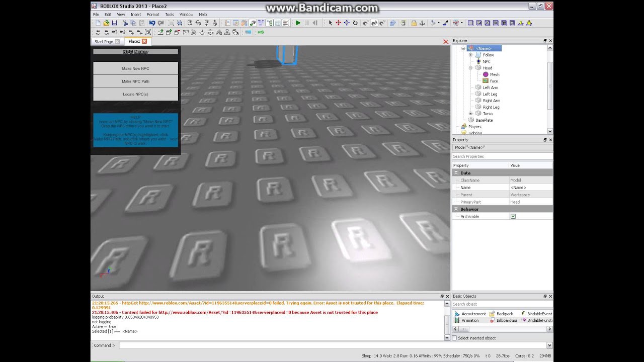Click the Smooth surface tool icon
The height and width of the screenshot is (362, 644).
tap(470, 23)
